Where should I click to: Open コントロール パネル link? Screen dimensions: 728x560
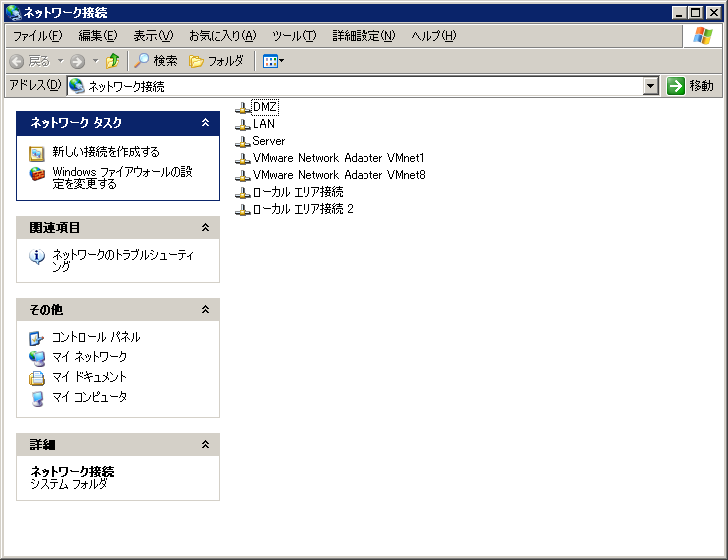coord(96,337)
